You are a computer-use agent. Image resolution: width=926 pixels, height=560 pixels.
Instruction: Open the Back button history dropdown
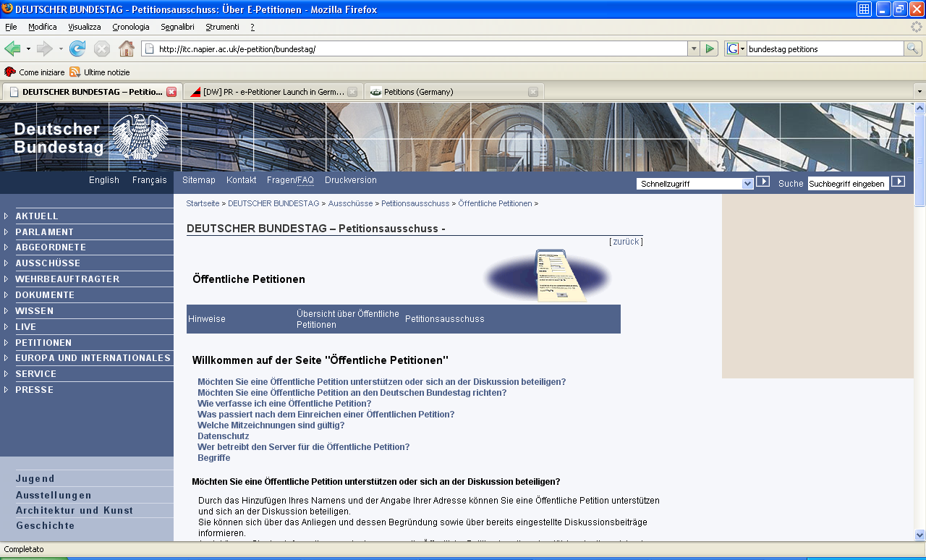(28, 48)
